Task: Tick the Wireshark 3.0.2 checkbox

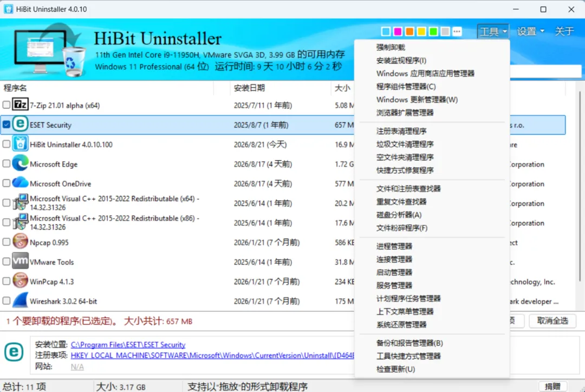Action: click(6, 300)
